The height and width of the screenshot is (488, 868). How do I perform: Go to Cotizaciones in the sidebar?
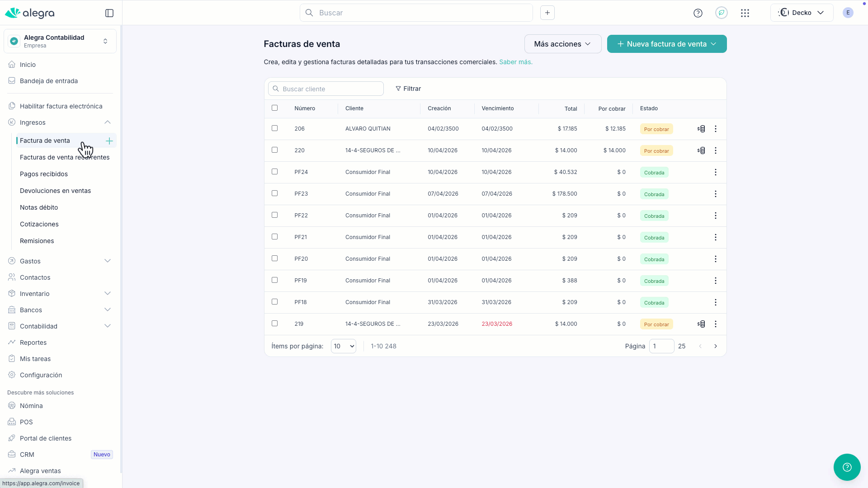click(39, 224)
